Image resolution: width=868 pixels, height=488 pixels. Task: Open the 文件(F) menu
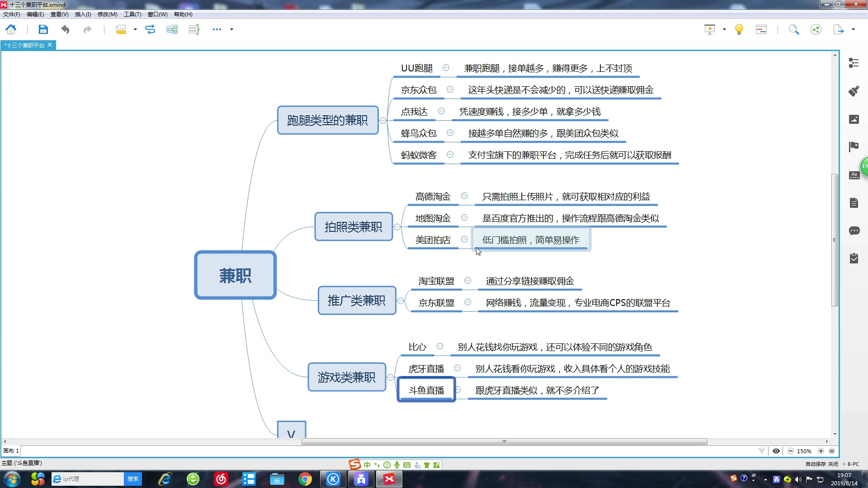tap(12, 14)
